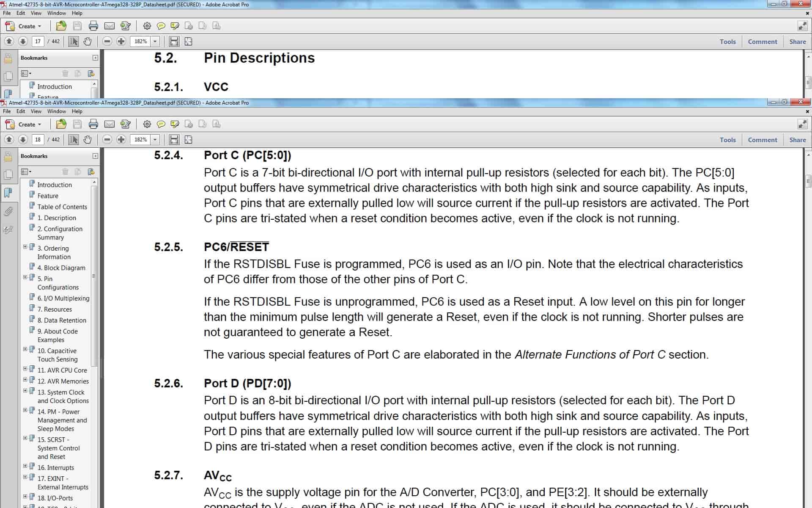Print the document from the front window toolbar

point(93,124)
